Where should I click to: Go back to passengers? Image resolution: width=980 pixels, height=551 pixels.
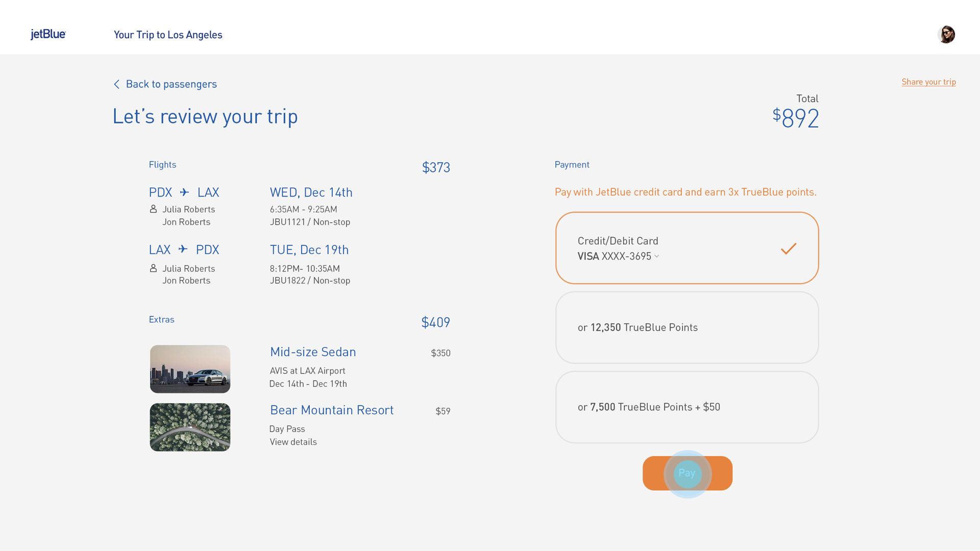pyautogui.click(x=171, y=84)
